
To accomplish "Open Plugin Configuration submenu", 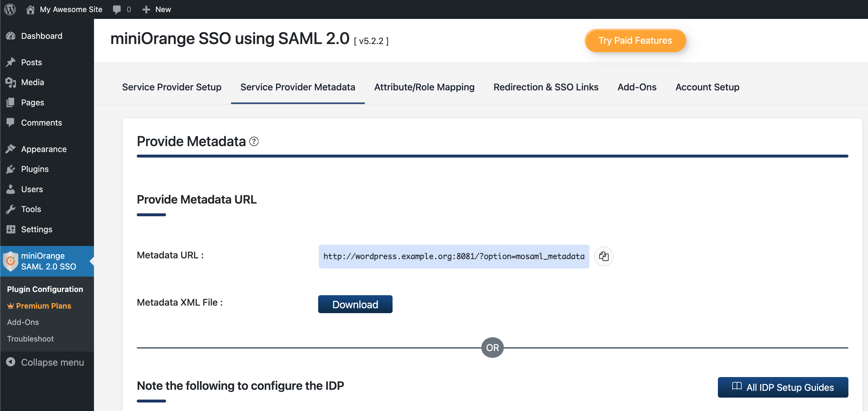I will 45,289.
